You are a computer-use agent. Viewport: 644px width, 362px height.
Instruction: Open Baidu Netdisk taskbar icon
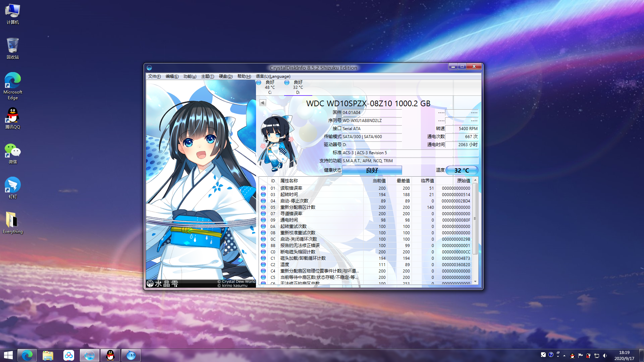point(69,355)
